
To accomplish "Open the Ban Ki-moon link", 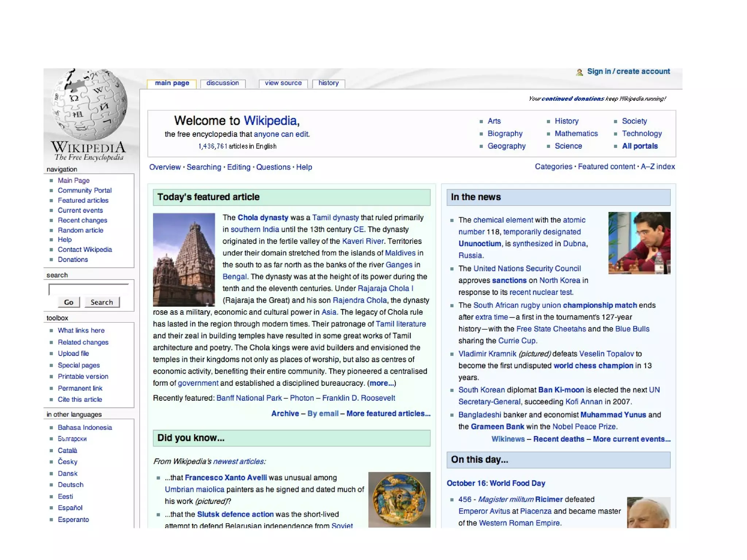I will coord(561,390).
